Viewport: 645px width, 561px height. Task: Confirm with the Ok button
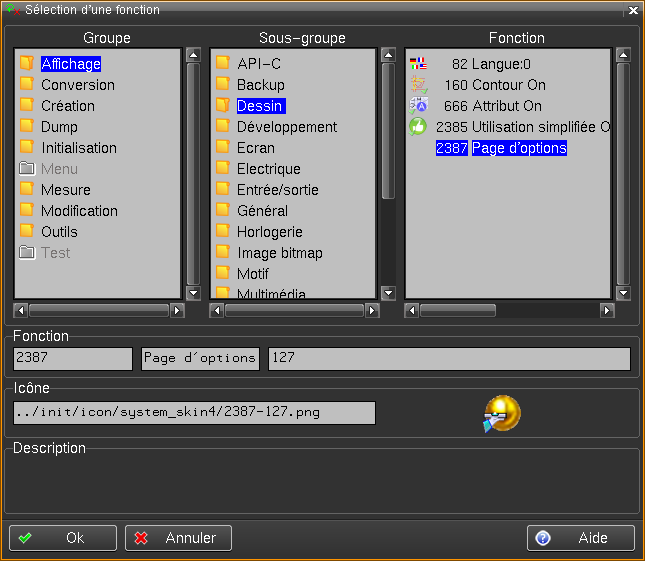(63, 538)
